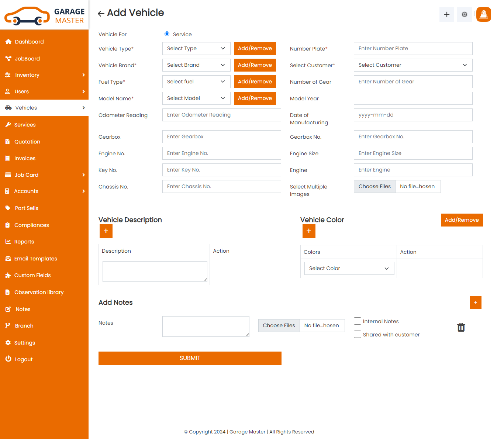Image resolution: width=504 pixels, height=439 pixels.
Task: Add a color row with Vehicle Color plus
Action: click(309, 231)
